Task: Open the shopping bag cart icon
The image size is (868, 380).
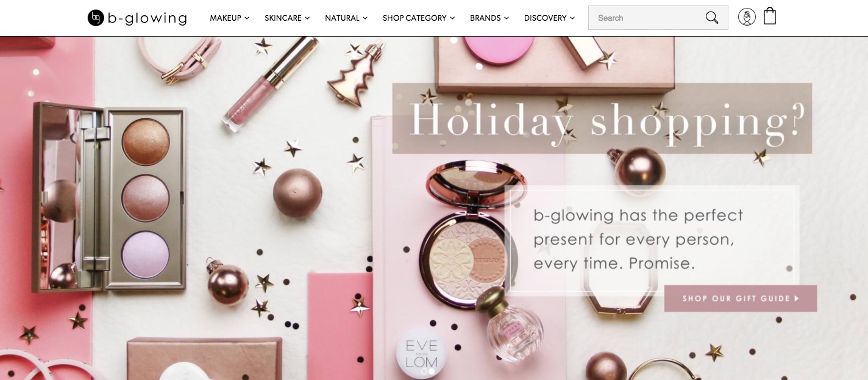Action: 770,16
